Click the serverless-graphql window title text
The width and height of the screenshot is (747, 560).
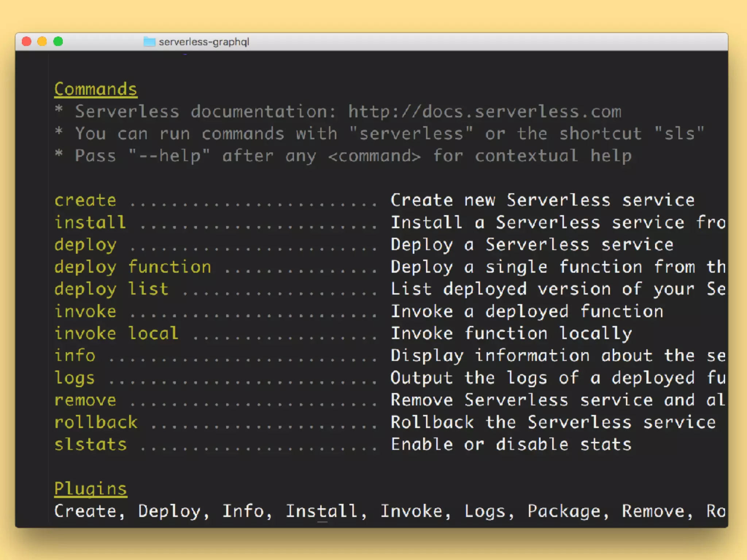pos(204,42)
